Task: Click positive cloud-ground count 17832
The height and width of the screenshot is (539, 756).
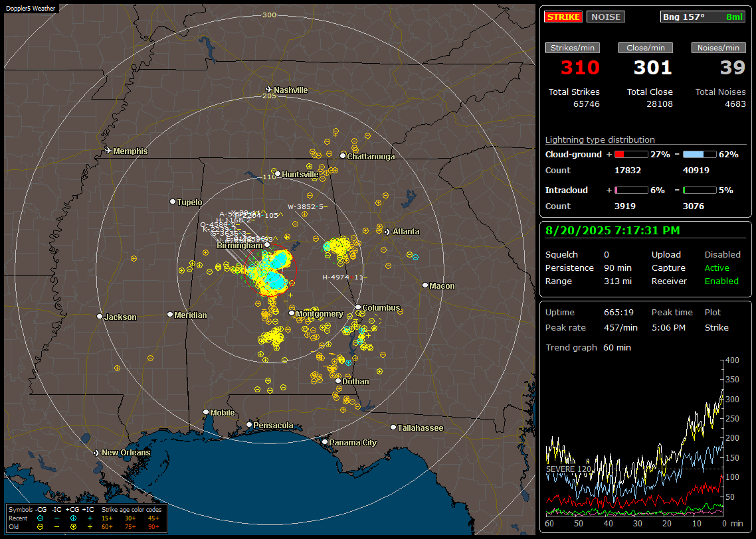Action: point(628,171)
